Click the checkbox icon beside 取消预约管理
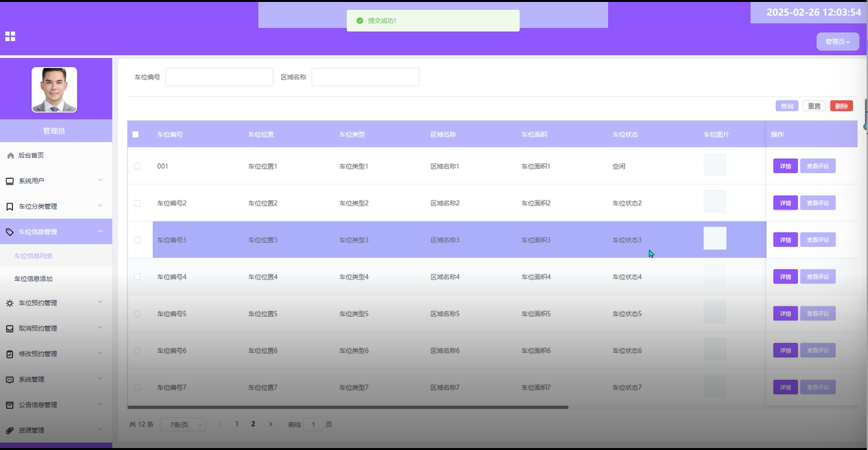 point(10,329)
